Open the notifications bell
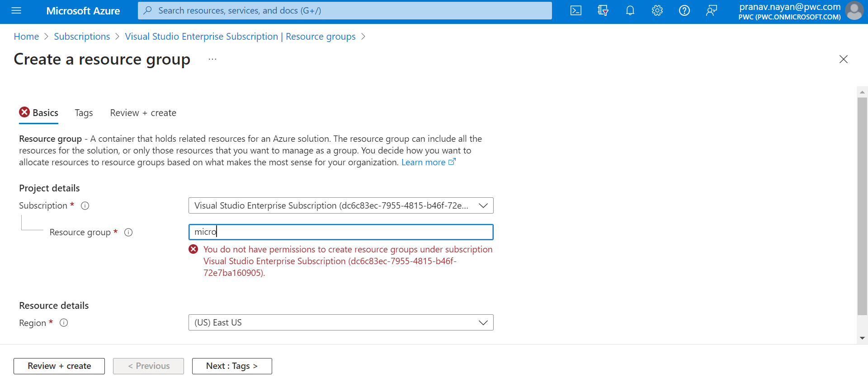Screen dimensions: 868x377 tap(630, 10)
